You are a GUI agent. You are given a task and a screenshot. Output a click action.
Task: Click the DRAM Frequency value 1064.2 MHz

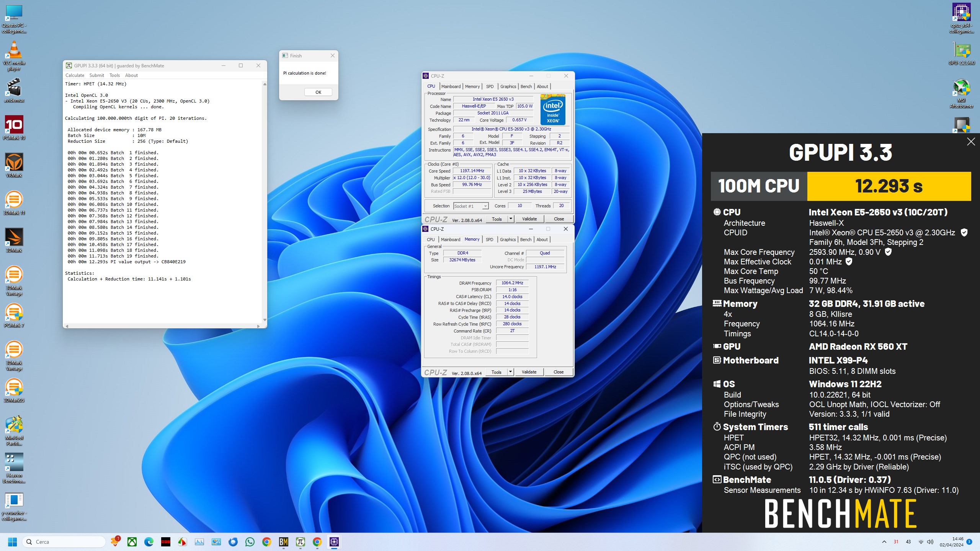[x=512, y=283]
